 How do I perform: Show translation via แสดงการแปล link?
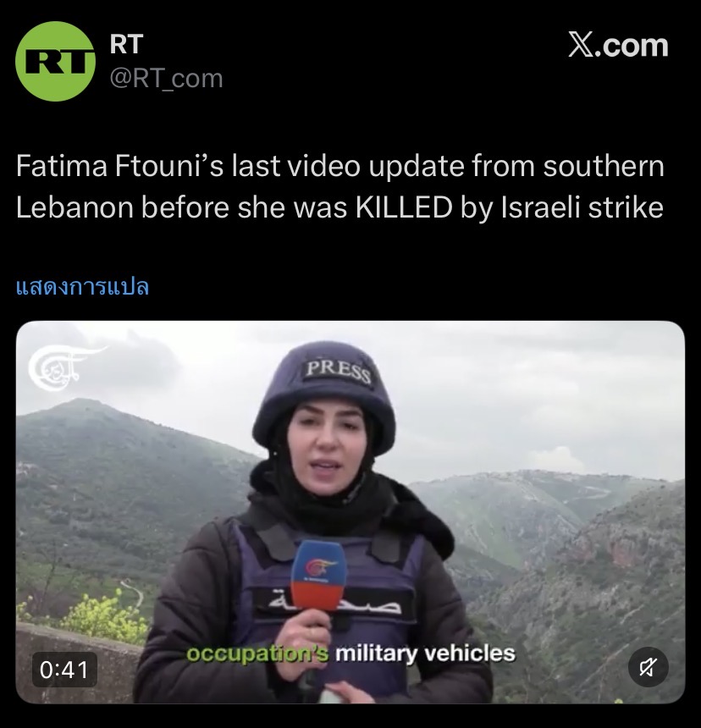[x=82, y=286]
